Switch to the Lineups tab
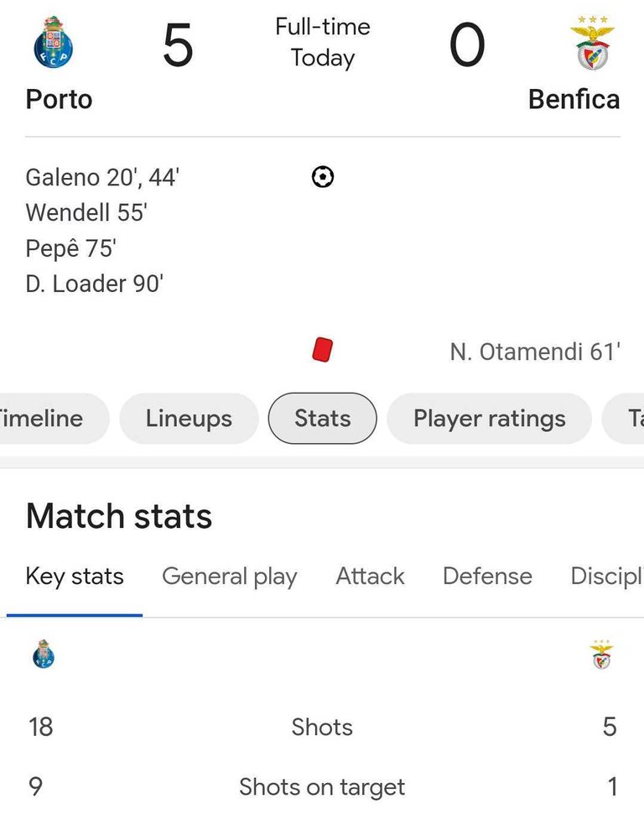 [189, 419]
